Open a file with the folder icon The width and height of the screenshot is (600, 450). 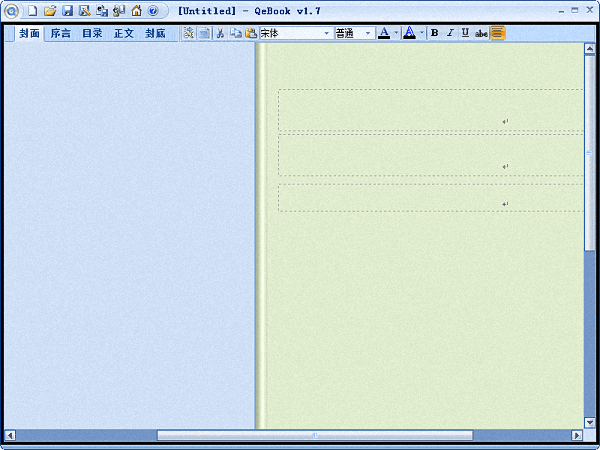coord(49,11)
